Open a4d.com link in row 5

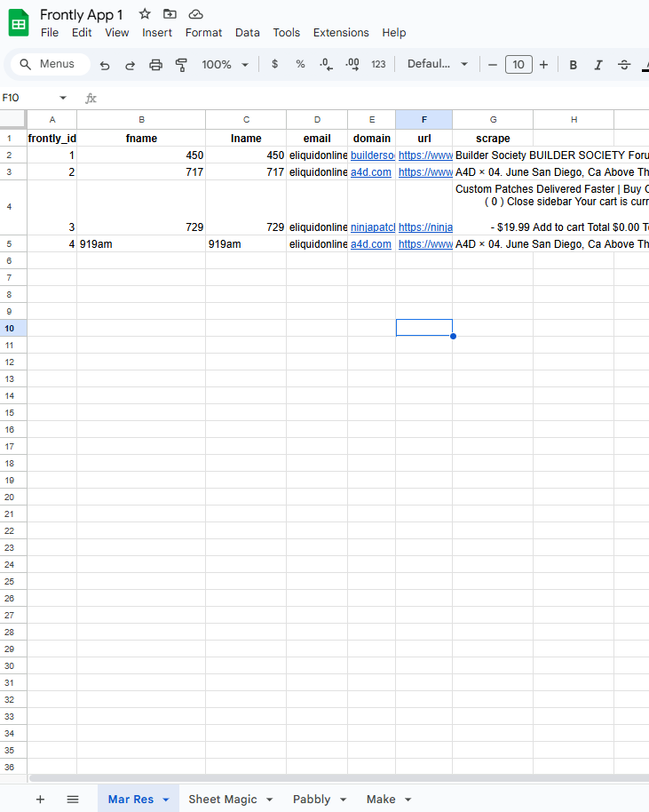point(371,244)
